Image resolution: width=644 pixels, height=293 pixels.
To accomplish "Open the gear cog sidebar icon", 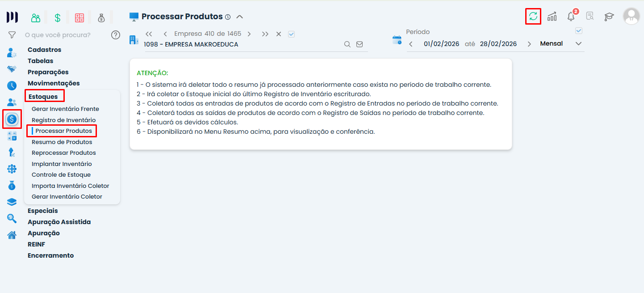I will click(12, 169).
